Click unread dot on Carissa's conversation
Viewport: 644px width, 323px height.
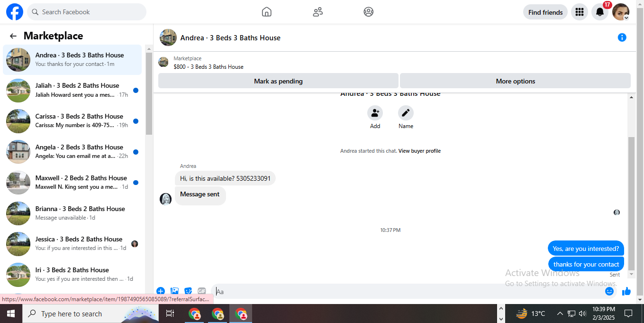click(x=136, y=121)
